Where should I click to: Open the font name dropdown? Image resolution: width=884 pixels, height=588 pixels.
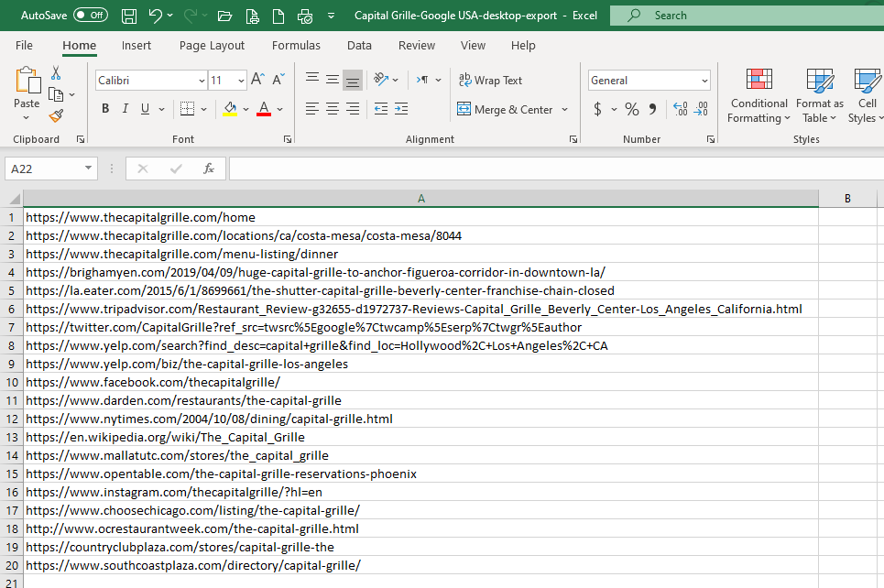point(201,81)
